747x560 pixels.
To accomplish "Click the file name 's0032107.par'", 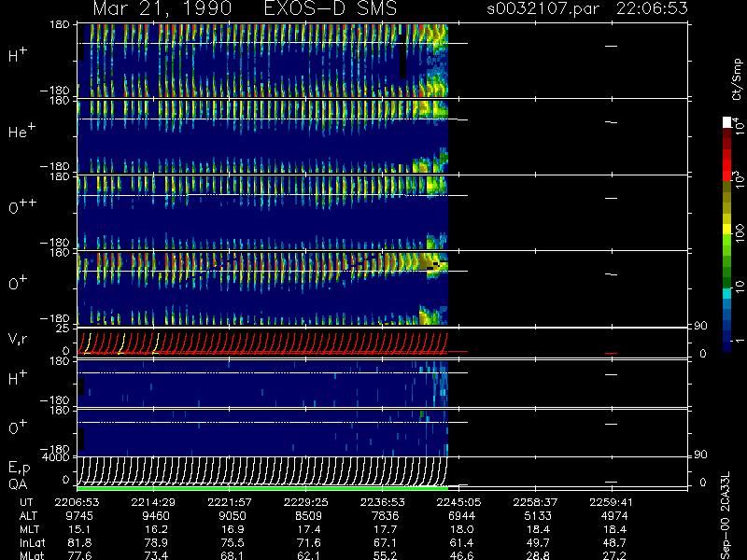I will point(543,8).
